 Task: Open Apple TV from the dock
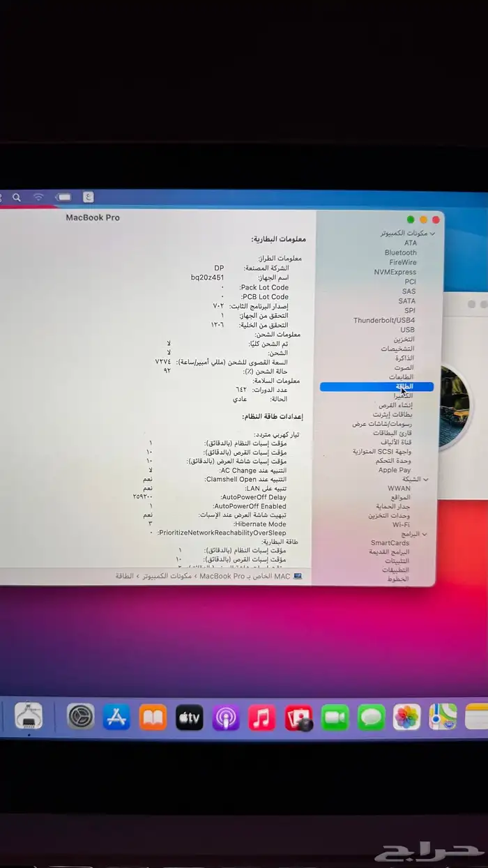tap(189, 717)
